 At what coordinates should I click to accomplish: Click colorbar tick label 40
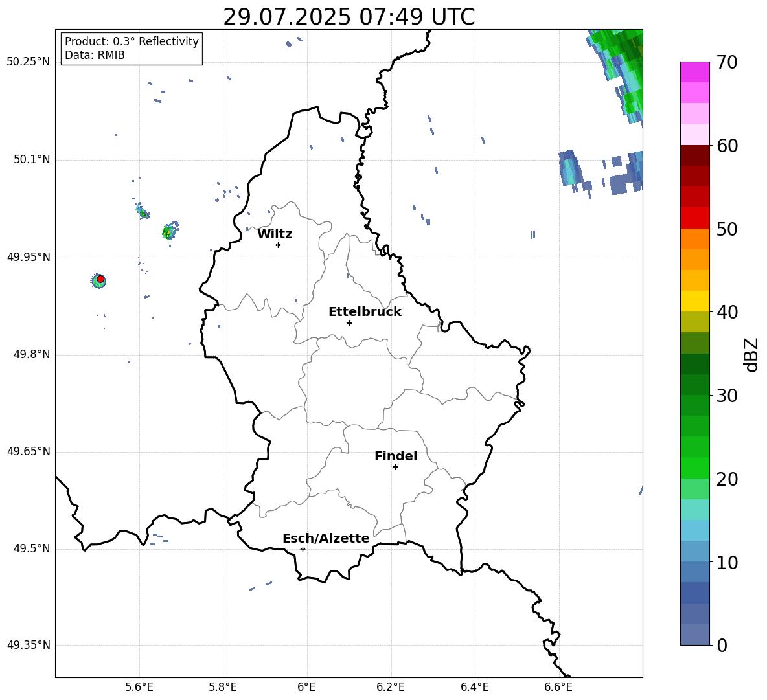727,312
